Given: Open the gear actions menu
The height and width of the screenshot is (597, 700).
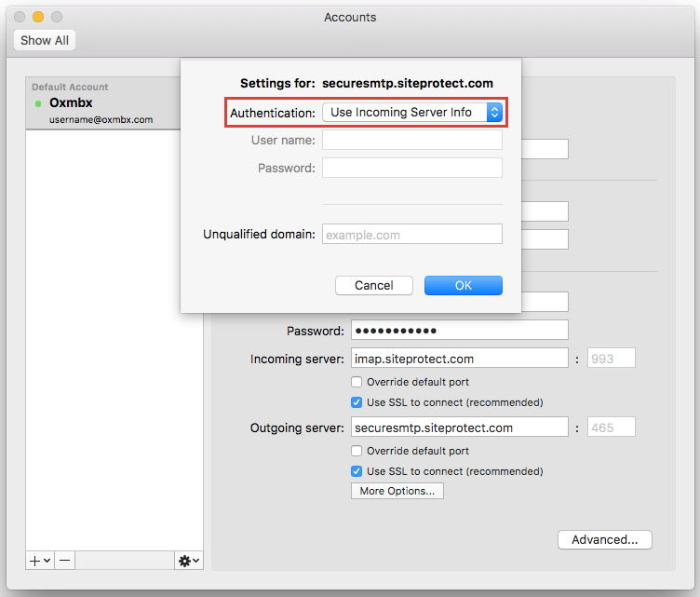Looking at the screenshot, I should tap(188, 561).
